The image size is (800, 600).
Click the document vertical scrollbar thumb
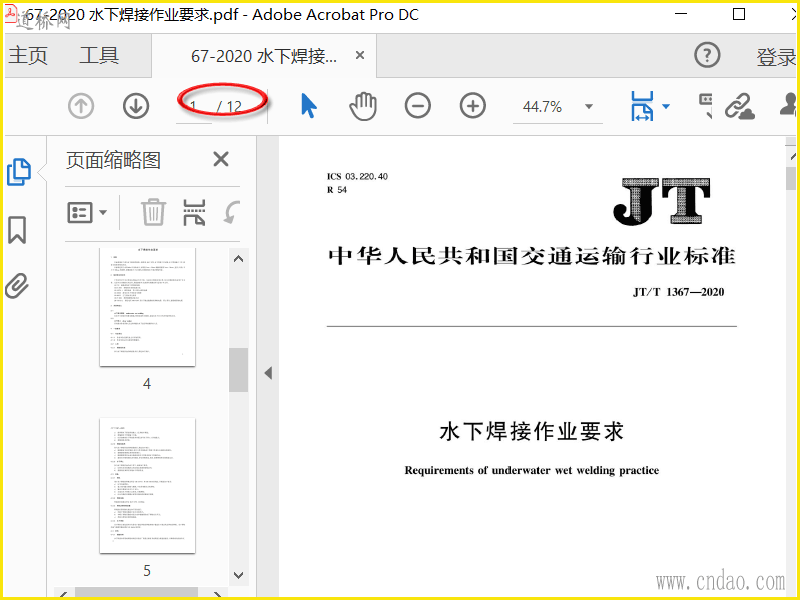791,179
